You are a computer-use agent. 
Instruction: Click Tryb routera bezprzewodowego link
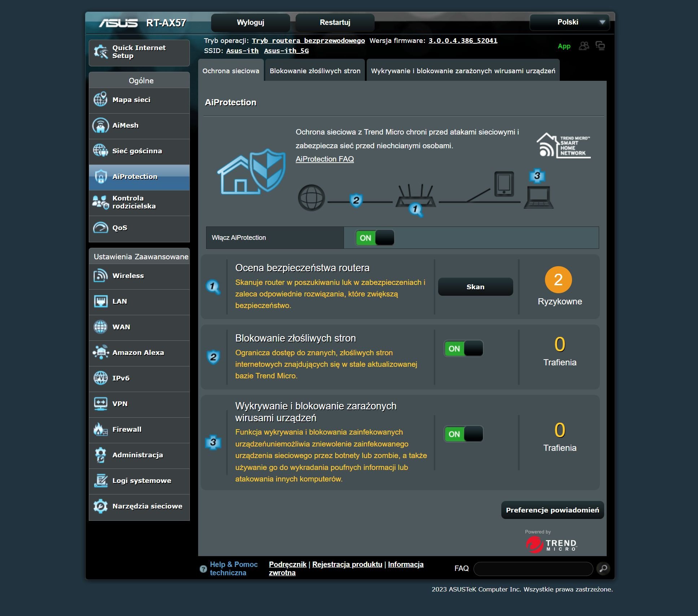(308, 41)
